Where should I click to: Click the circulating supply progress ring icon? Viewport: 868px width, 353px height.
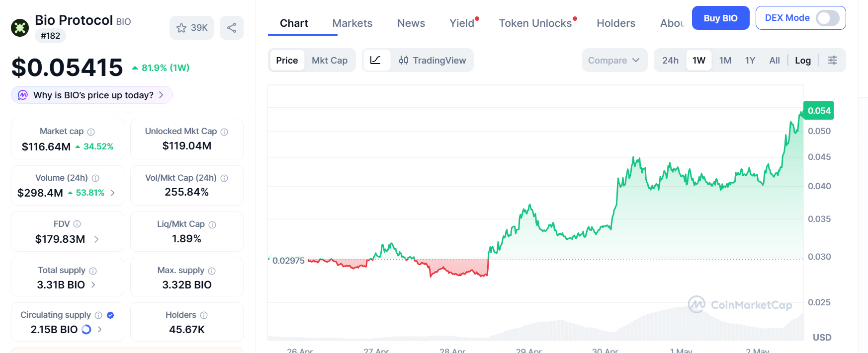(x=87, y=329)
